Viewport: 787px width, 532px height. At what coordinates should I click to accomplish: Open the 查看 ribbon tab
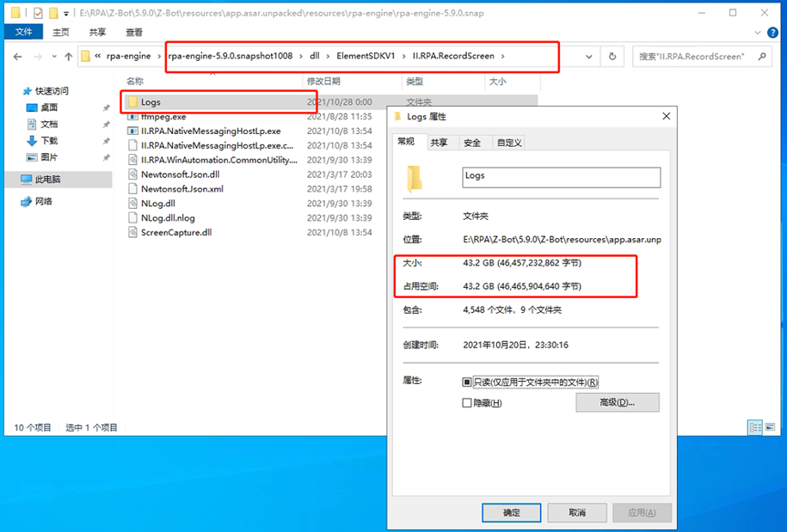point(134,32)
